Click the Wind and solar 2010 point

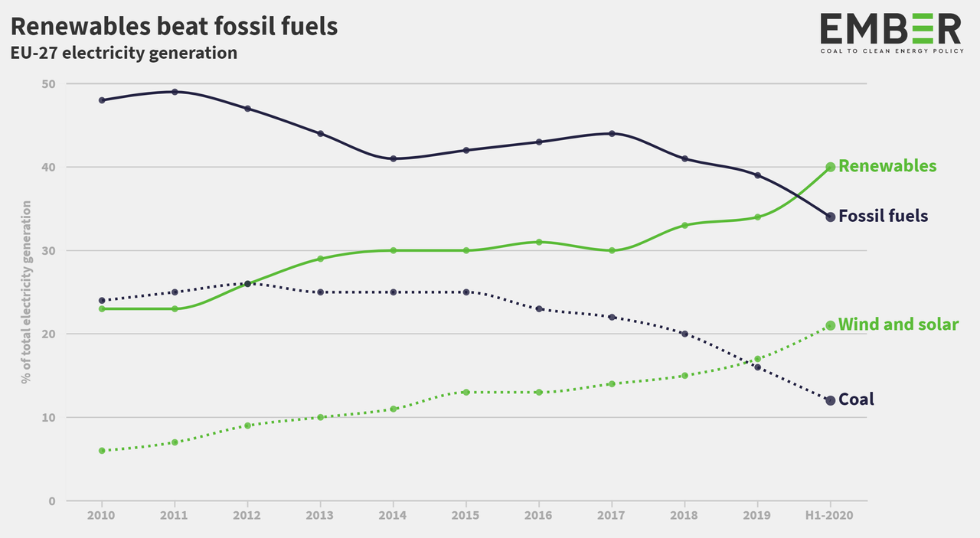[x=102, y=451]
